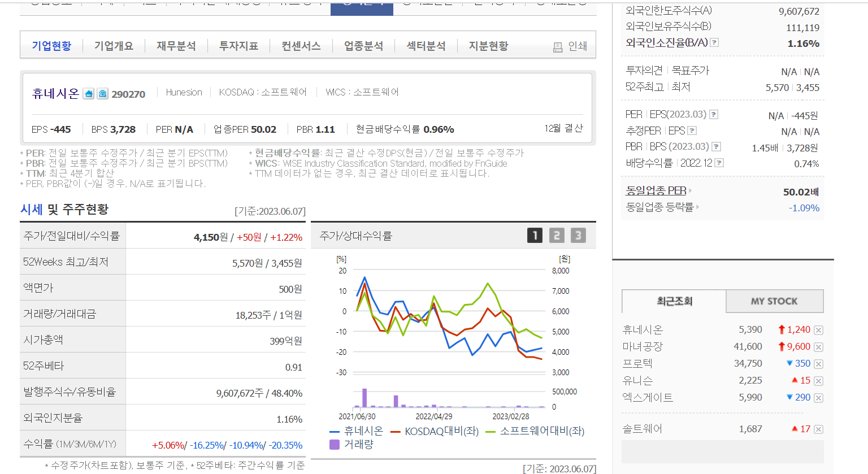Click the 휴네시온 company name heading
This screenshot has height=474, width=868.
click(x=55, y=93)
